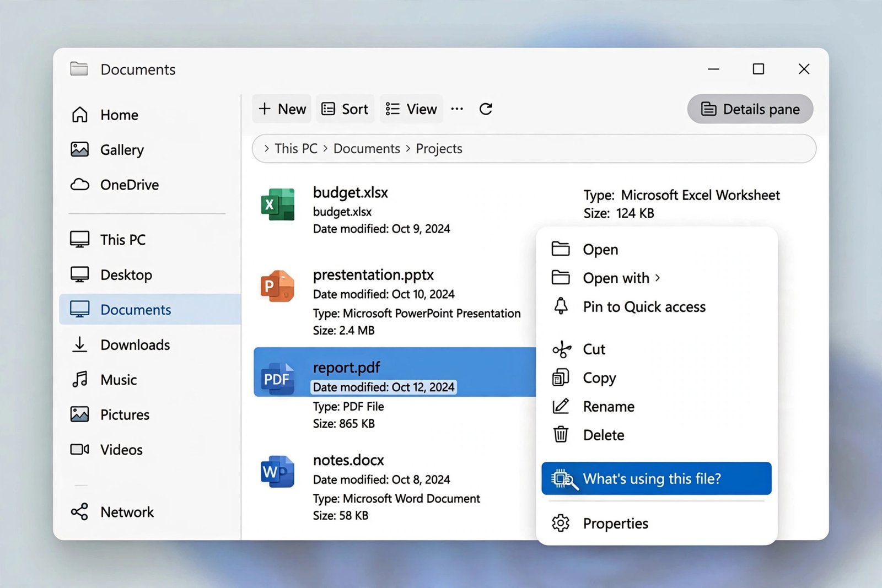Click the Word icon for notes.docx
Image resolution: width=882 pixels, height=588 pixels.
[x=278, y=472]
